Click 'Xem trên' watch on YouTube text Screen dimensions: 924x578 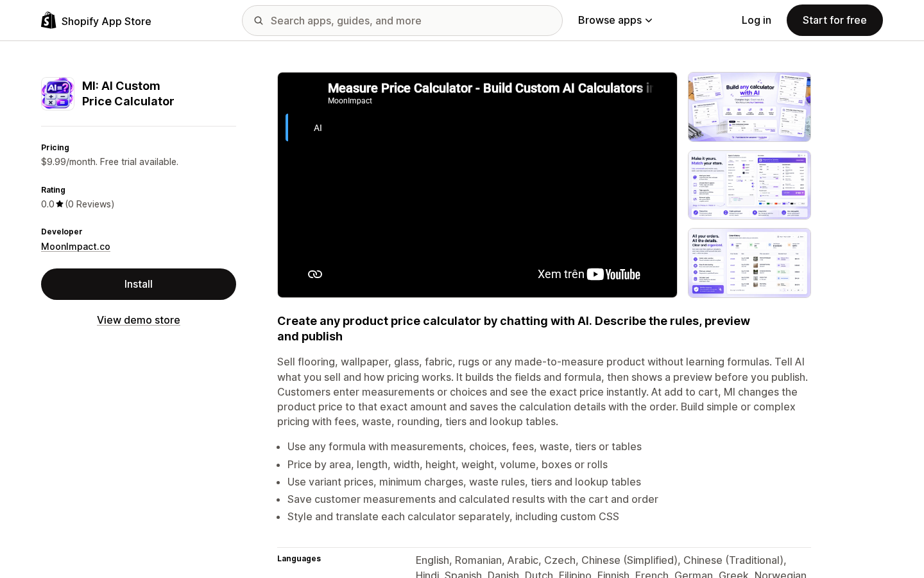tap(561, 274)
